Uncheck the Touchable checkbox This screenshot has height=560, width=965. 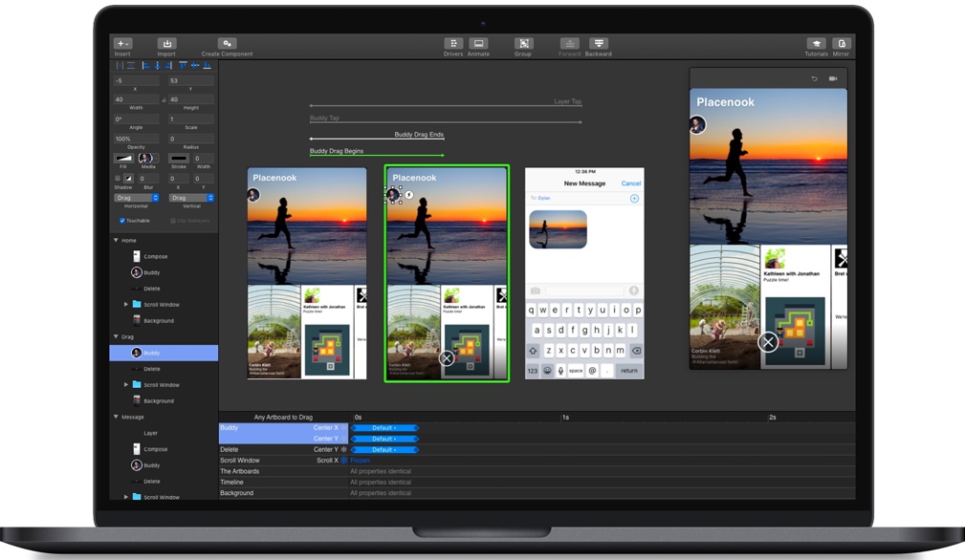click(122, 221)
